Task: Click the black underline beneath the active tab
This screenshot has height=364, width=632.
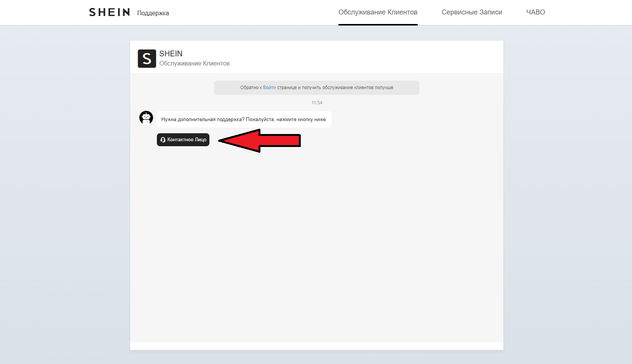Action: coord(378,25)
